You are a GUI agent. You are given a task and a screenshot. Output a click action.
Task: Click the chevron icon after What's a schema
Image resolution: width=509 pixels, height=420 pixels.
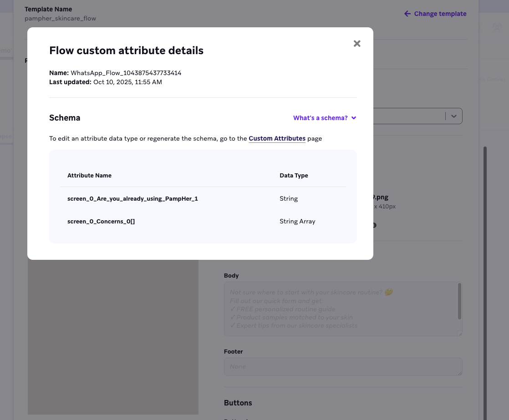coord(354,118)
